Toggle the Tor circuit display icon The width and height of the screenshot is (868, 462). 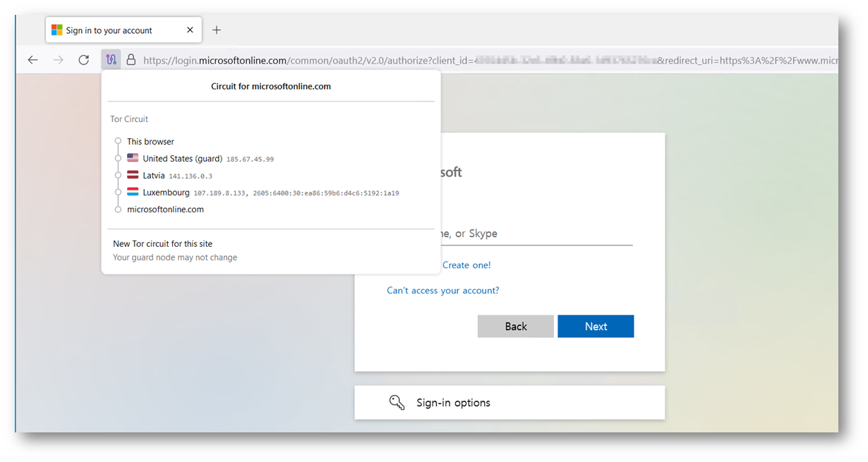point(111,60)
